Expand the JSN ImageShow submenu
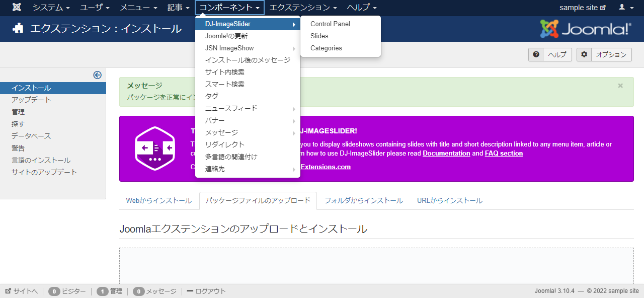 click(248, 48)
